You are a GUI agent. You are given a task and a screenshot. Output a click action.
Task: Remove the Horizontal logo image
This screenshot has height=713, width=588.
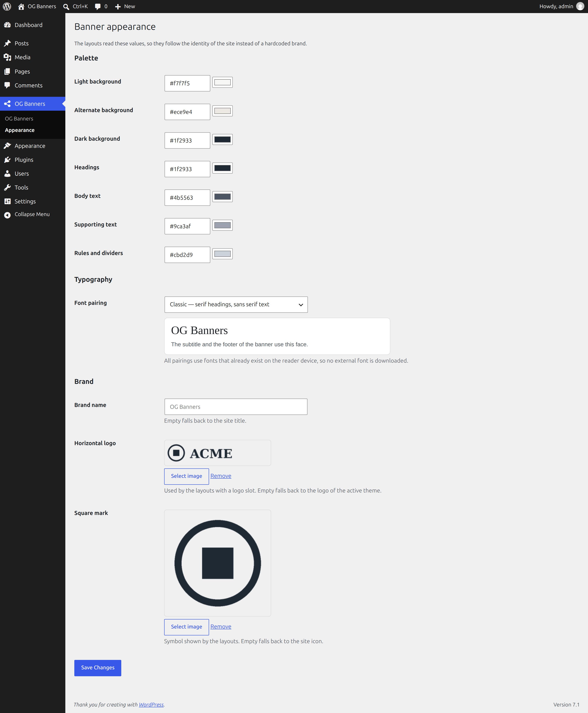point(221,476)
